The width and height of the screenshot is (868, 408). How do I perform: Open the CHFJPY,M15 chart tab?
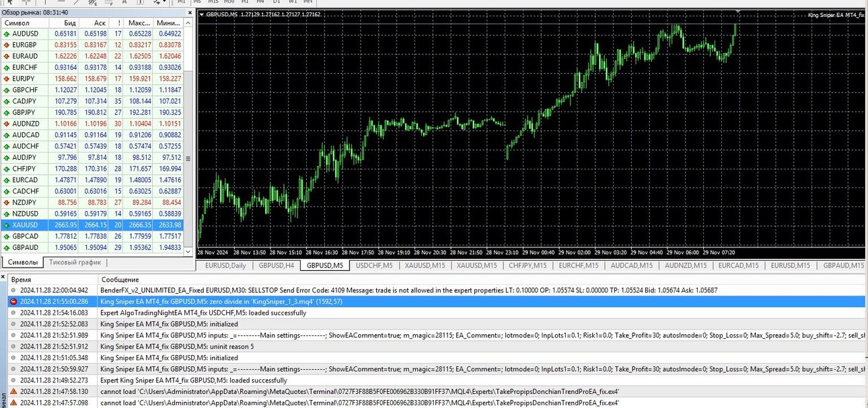[x=529, y=266]
